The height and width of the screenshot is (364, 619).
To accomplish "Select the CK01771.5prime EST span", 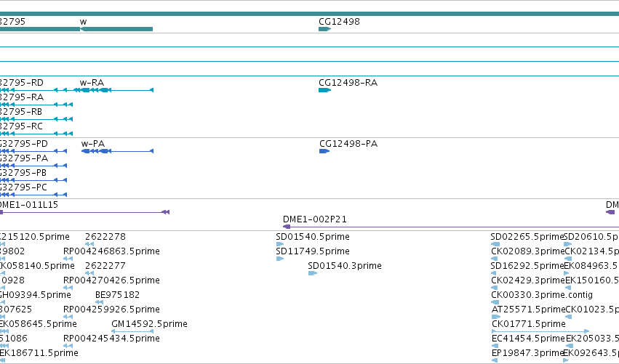I will pyautogui.click(x=540, y=331).
